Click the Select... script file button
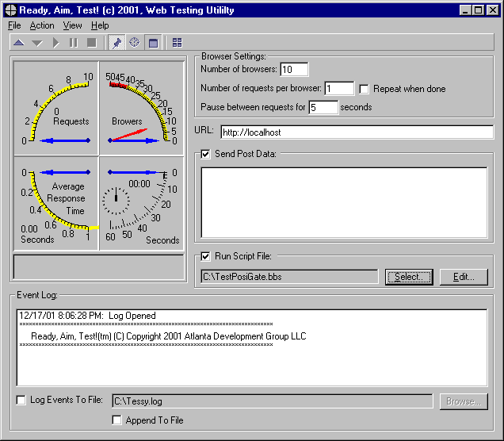 click(x=409, y=277)
